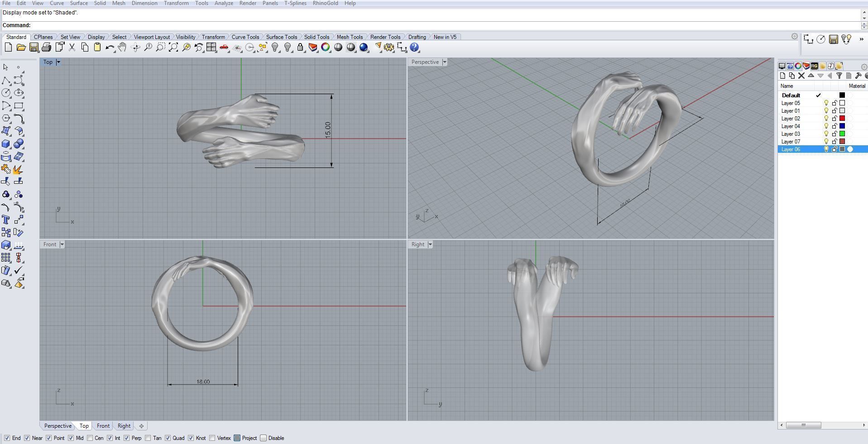
Task: Open the Perspective viewport dropdown arrow
Action: [x=445, y=62]
